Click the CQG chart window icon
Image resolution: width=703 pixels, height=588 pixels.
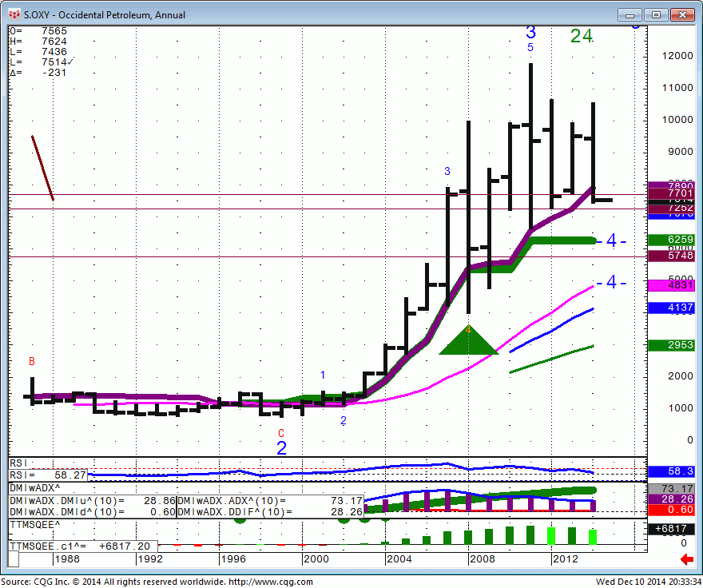[x=14, y=15]
